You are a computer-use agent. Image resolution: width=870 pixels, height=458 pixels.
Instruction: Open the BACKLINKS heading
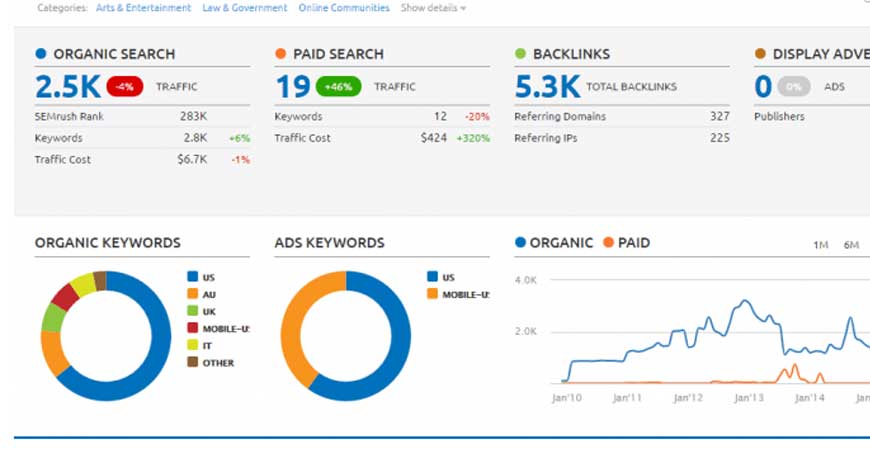[x=571, y=54]
